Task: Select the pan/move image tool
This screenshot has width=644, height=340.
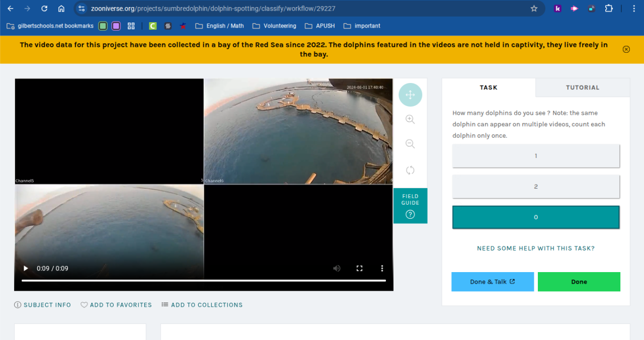Action: coord(410,95)
